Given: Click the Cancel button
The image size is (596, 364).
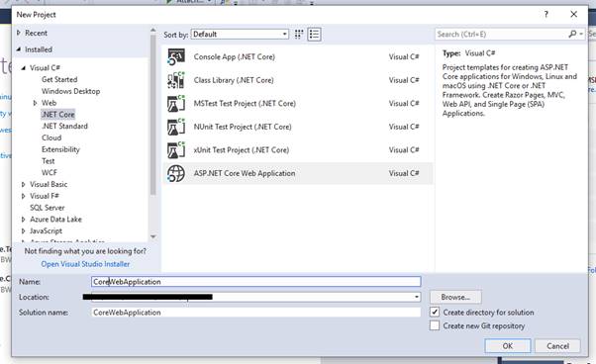Looking at the screenshot, I should (557, 346).
